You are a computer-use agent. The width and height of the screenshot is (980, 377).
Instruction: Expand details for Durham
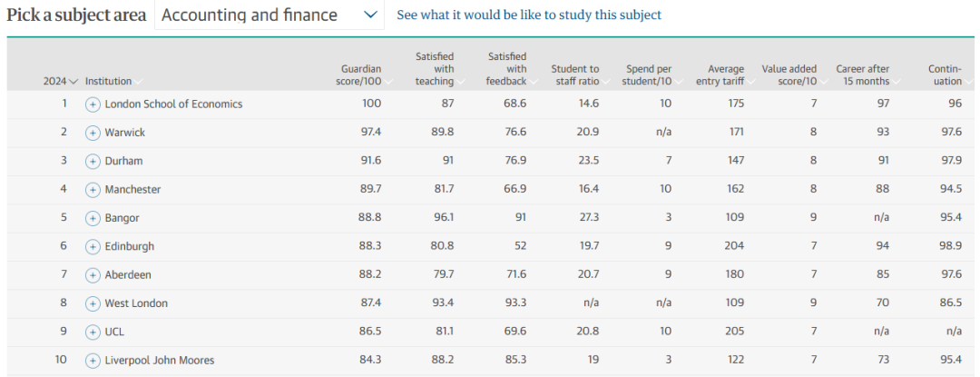click(93, 162)
